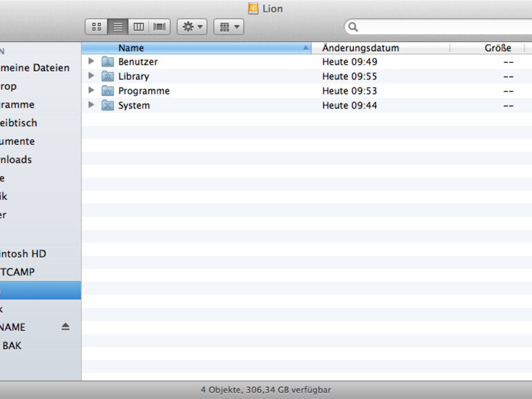
Task: Switch to column view
Action: (x=138, y=27)
